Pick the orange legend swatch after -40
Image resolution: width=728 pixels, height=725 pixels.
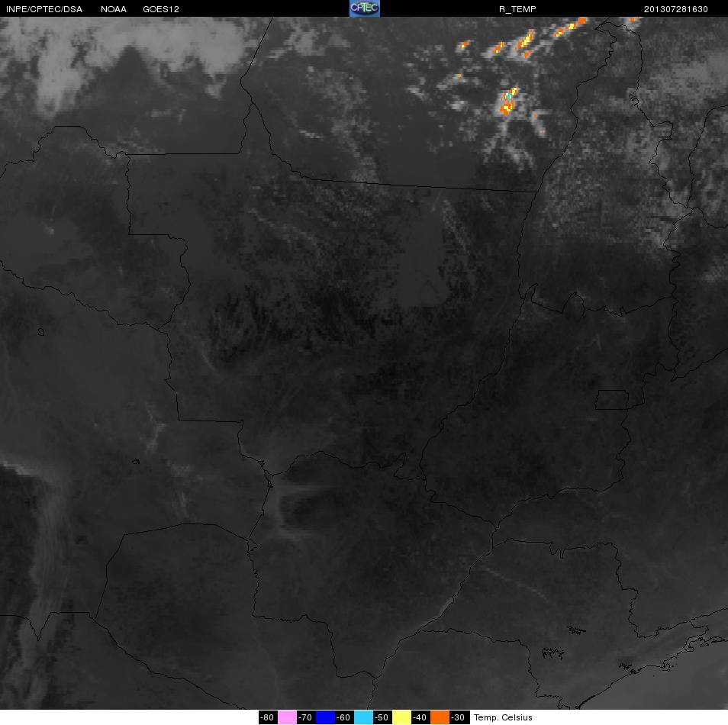click(440, 717)
